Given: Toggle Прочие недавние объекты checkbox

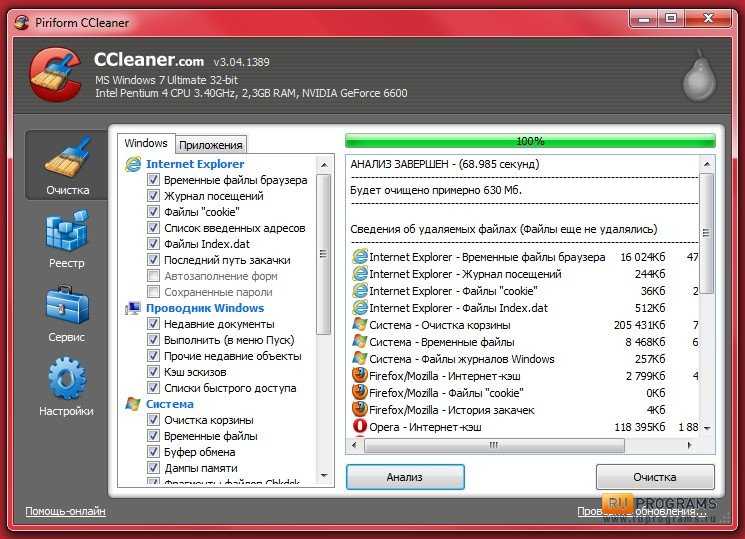Looking at the screenshot, I should pyautogui.click(x=153, y=356).
